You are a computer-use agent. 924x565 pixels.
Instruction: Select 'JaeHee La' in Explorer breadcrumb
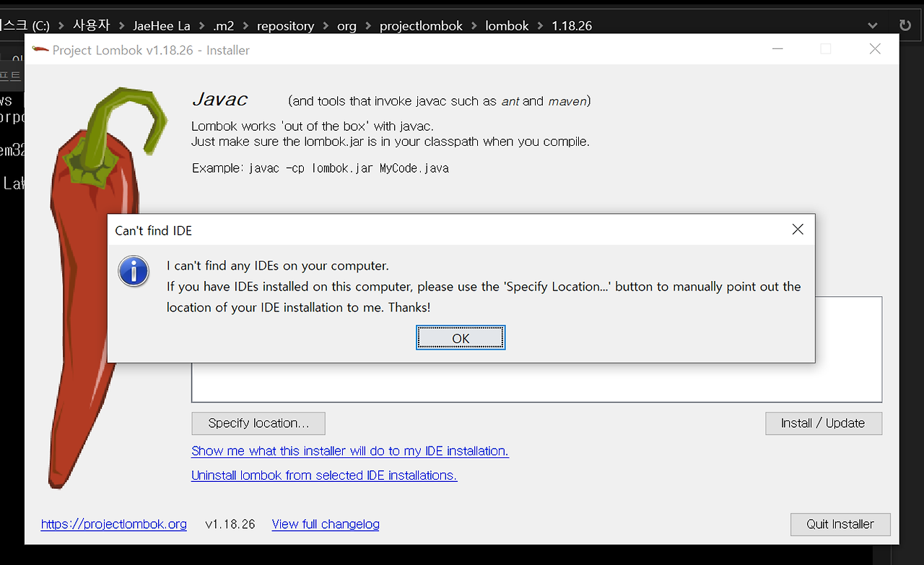tap(162, 25)
